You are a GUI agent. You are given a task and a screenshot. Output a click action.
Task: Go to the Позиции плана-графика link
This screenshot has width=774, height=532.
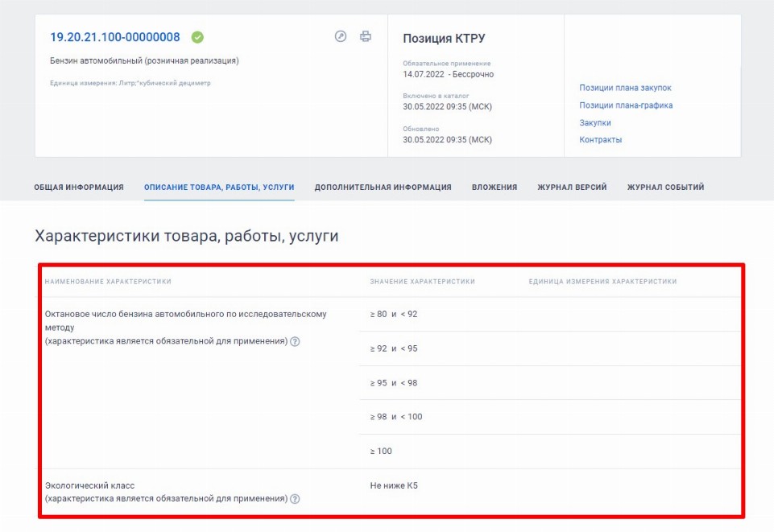(626, 105)
